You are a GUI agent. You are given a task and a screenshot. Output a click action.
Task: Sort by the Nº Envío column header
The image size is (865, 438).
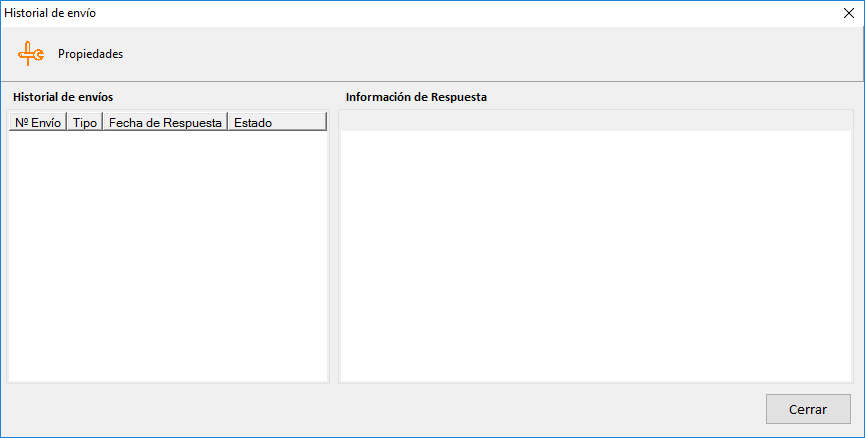(x=38, y=122)
